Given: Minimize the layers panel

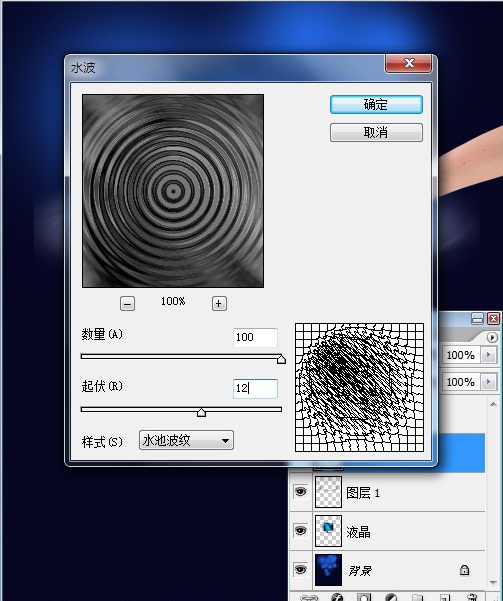Looking at the screenshot, I should [477, 319].
